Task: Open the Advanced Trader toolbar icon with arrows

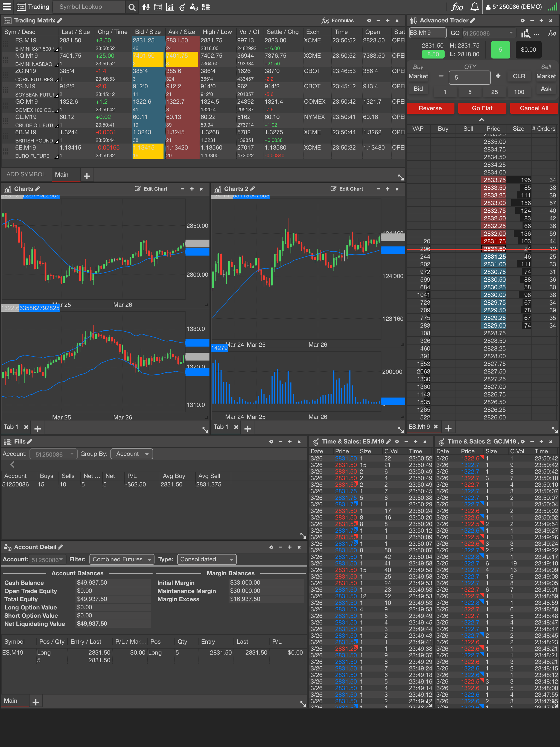Action: (x=146, y=7)
